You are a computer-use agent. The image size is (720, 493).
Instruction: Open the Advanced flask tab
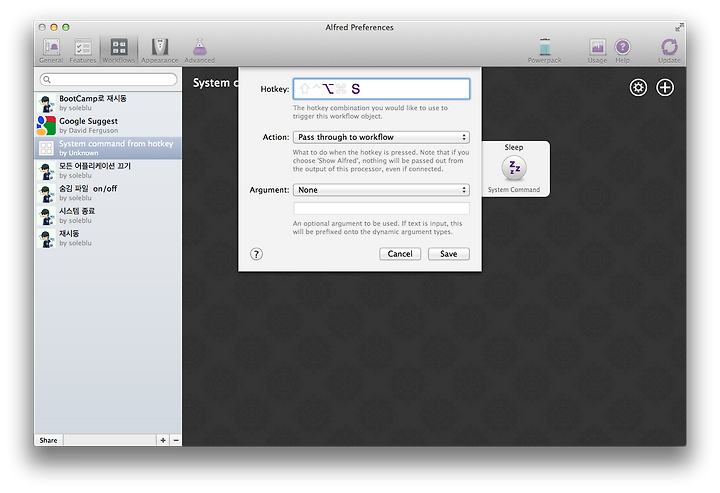[x=200, y=50]
